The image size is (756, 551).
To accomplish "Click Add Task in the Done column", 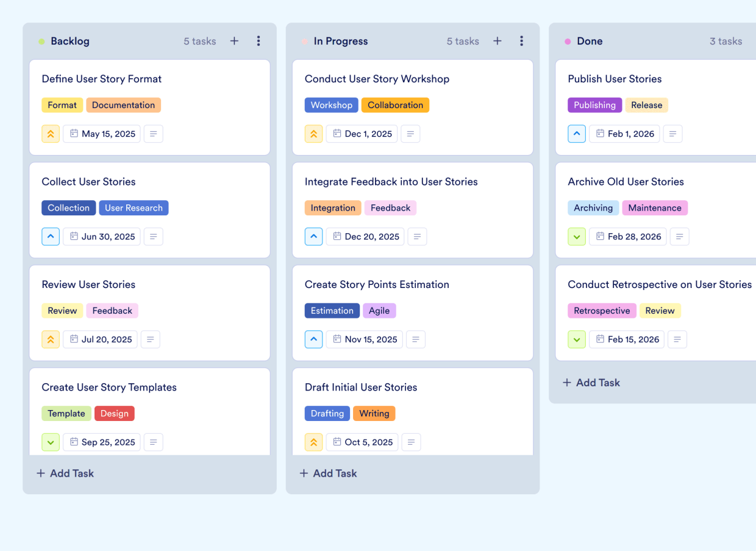I will (591, 383).
